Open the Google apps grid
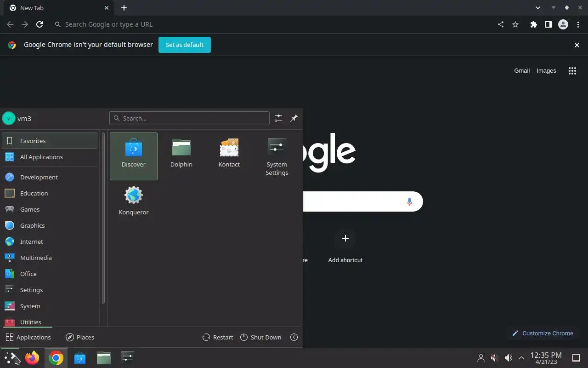Image resolution: width=588 pixels, height=368 pixels. click(572, 70)
